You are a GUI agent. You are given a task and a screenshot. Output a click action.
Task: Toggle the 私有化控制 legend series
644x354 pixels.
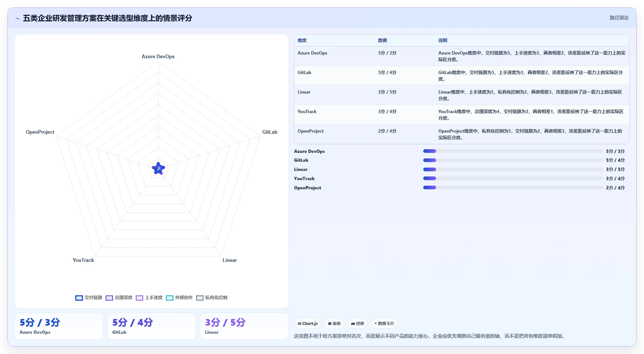[x=212, y=298]
